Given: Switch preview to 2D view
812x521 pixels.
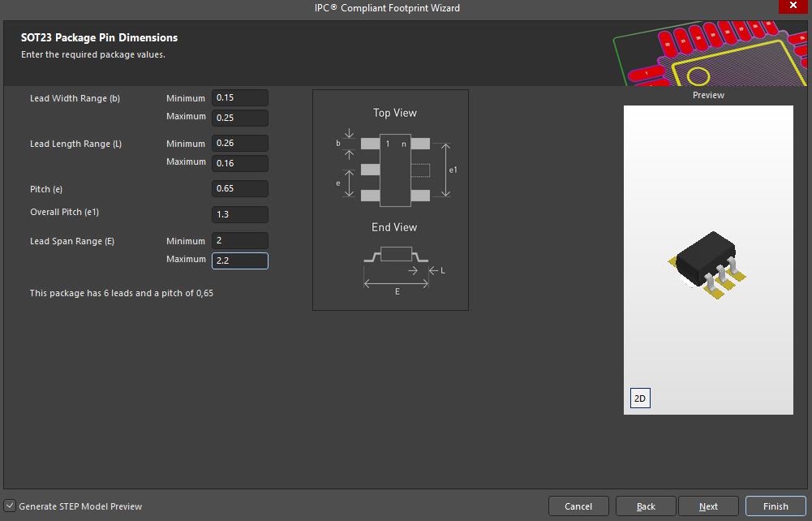Looking at the screenshot, I should click(x=640, y=399).
